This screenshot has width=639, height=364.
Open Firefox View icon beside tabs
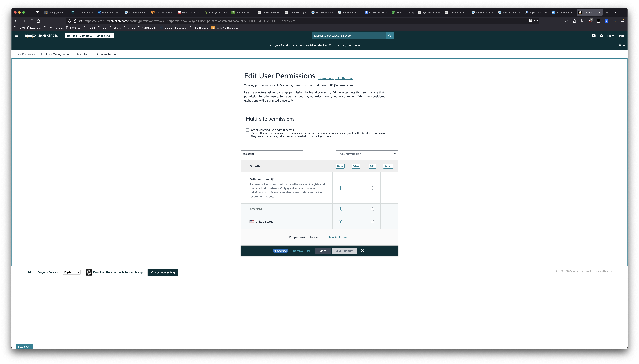click(x=37, y=12)
